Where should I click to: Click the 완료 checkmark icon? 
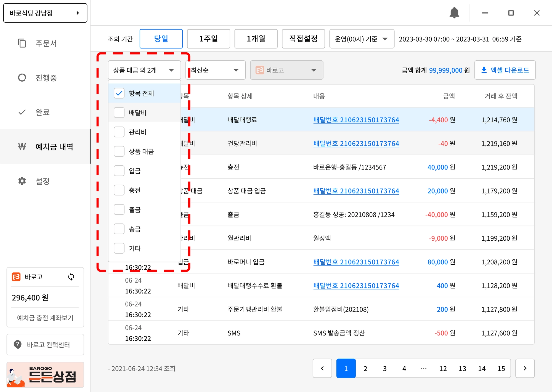click(22, 112)
